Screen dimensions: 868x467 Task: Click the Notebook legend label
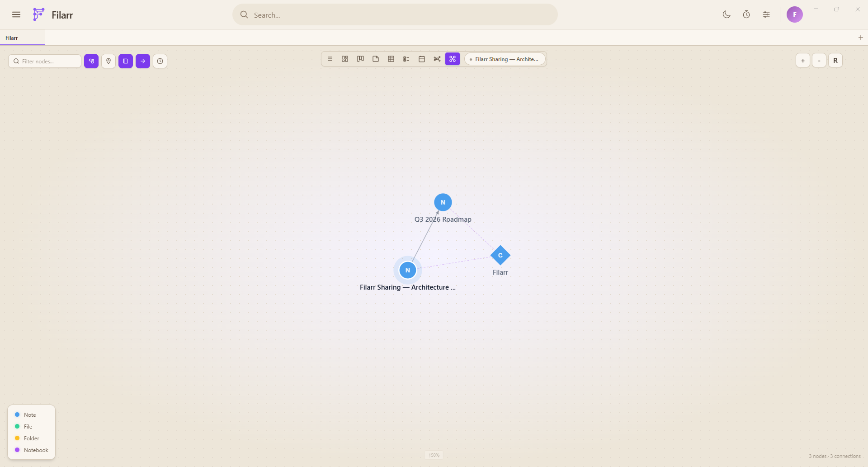point(36,450)
